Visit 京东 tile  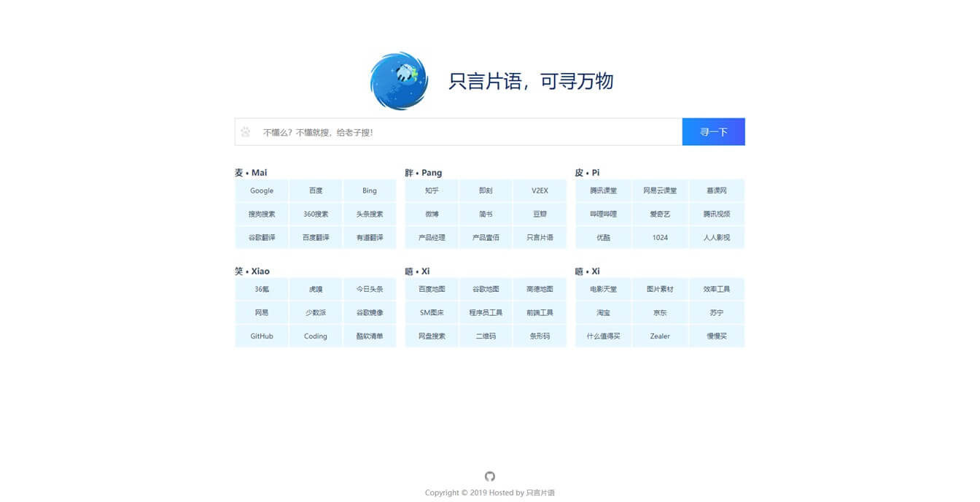tap(660, 312)
